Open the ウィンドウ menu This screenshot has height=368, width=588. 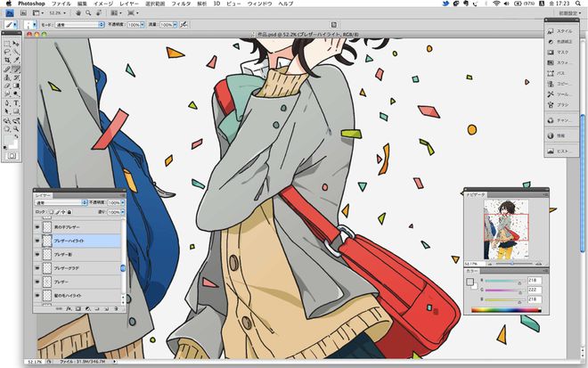(259, 4)
